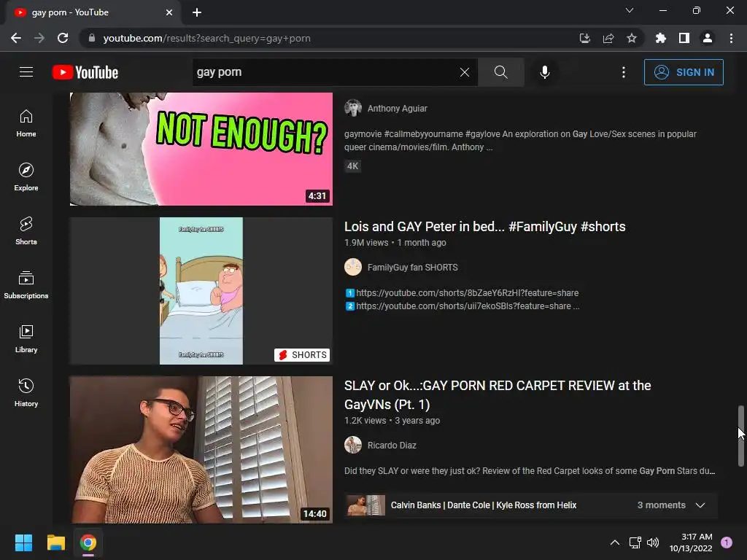Open the Chrome extensions puzzle icon
The width and height of the screenshot is (747, 560).
pyautogui.click(x=661, y=38)
